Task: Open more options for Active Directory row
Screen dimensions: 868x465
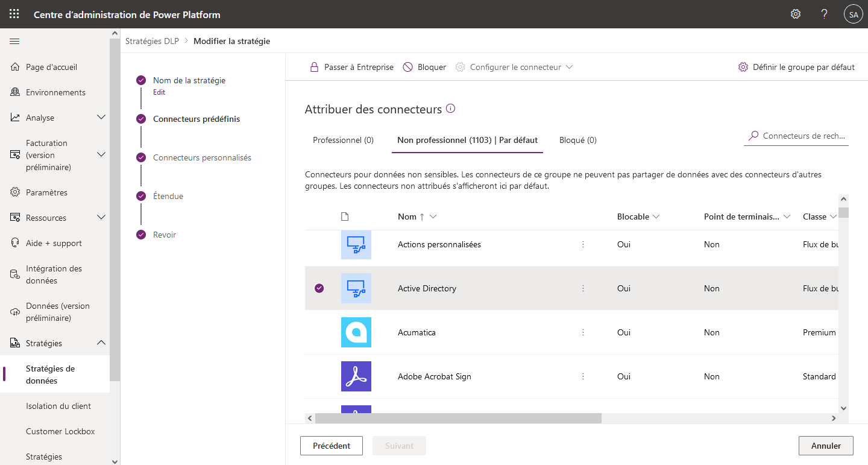Action: coord(583,288)
